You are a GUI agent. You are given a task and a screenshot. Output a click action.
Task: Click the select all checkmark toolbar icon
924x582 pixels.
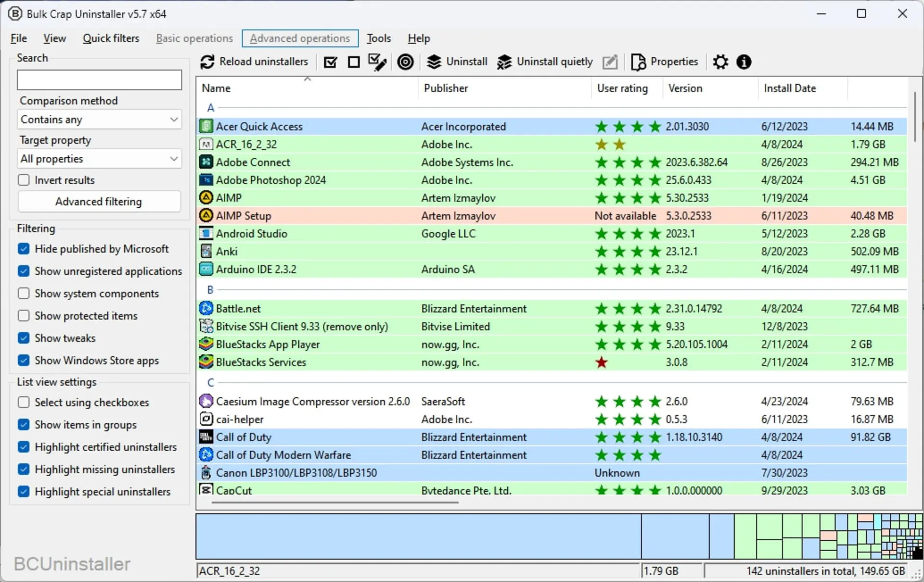(331, 62)
